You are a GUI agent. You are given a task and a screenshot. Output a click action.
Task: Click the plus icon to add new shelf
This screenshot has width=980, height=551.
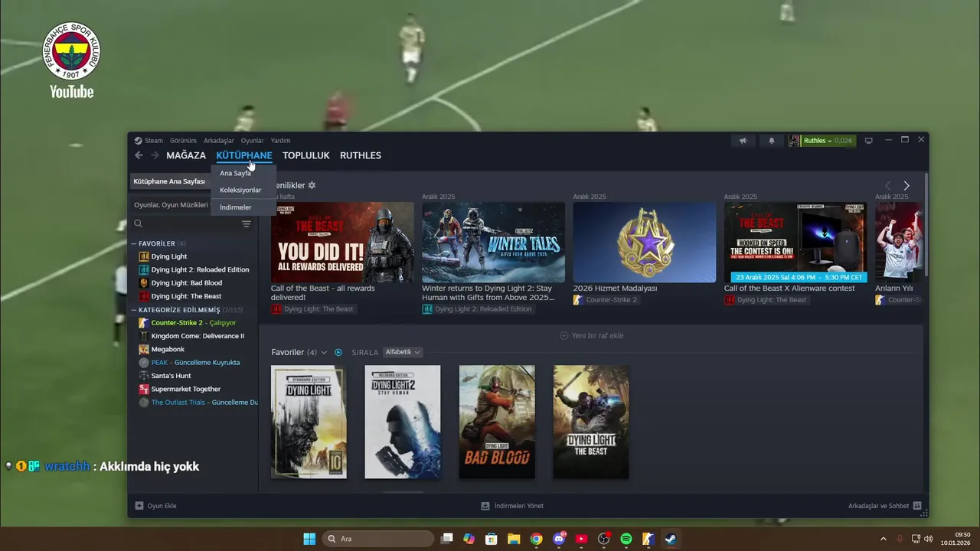(x=564, y=335)
